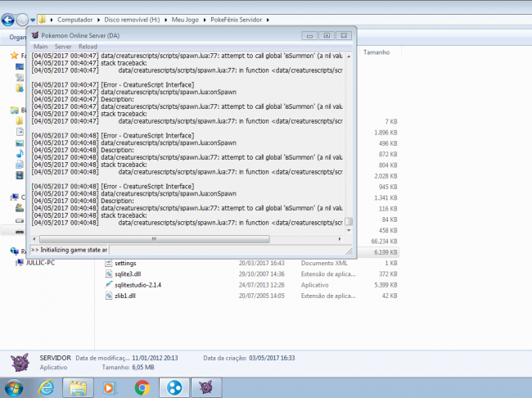Click the Explorer back navigation arrow

coord(7,20)
